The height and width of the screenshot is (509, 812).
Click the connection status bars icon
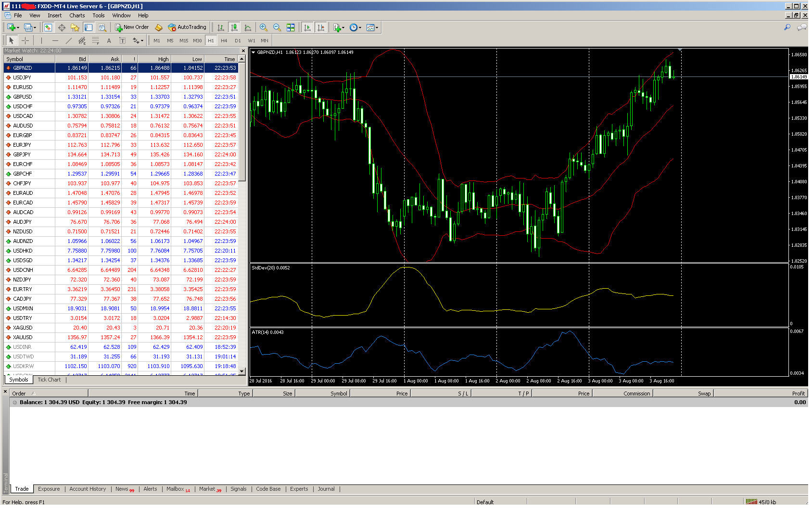click(x=751, y=502)
